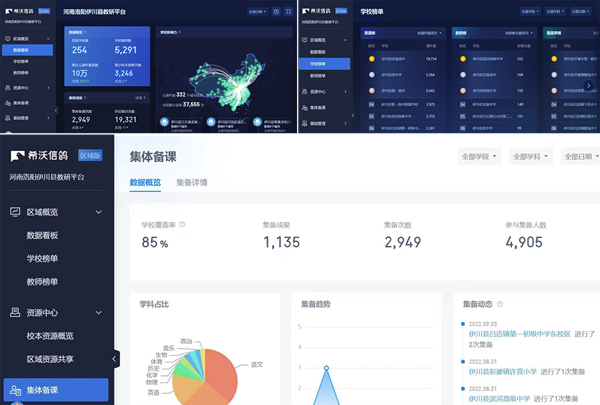Image resolution: width=600 pixels, height=405 pixels.
Task: Open 校本资源概览 in the sidebar
Action: (57, 336)
